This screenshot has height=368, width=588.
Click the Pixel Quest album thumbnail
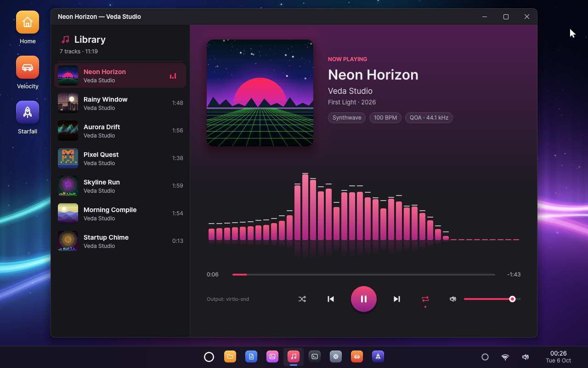68,158
